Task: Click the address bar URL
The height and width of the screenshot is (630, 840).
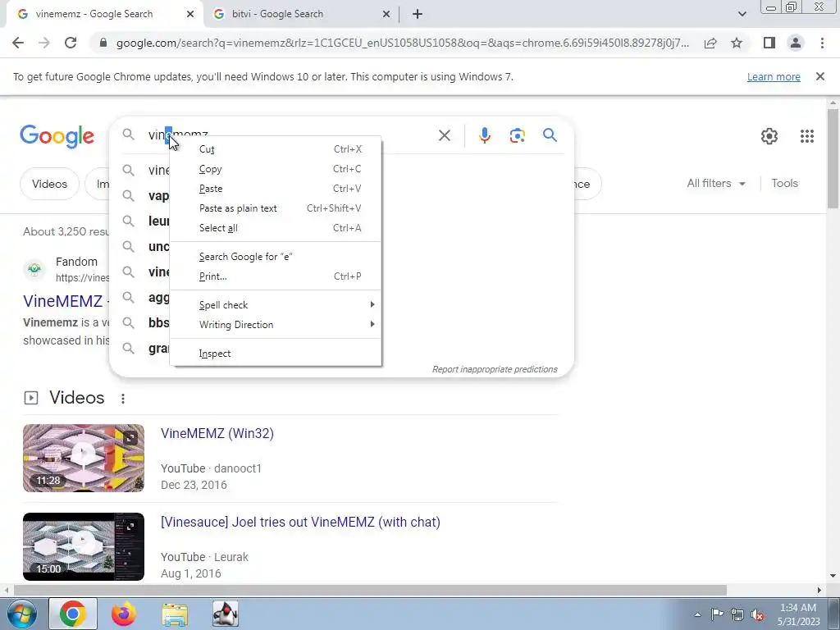Action: coord(402,43)
